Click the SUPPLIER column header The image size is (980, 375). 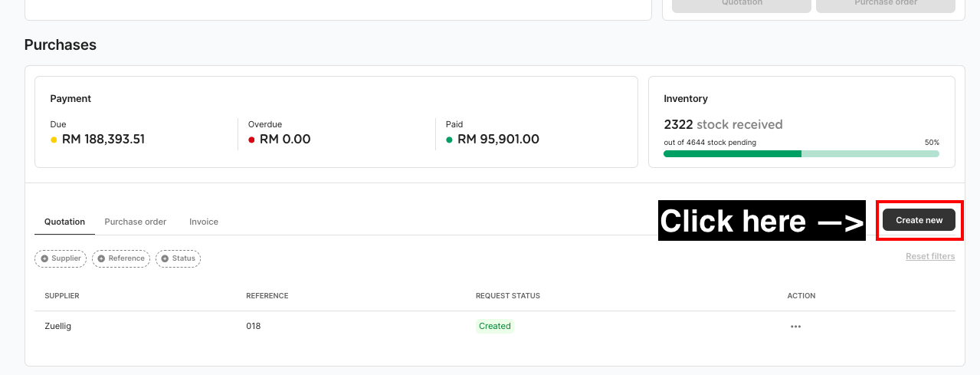[x=62, y=296]
